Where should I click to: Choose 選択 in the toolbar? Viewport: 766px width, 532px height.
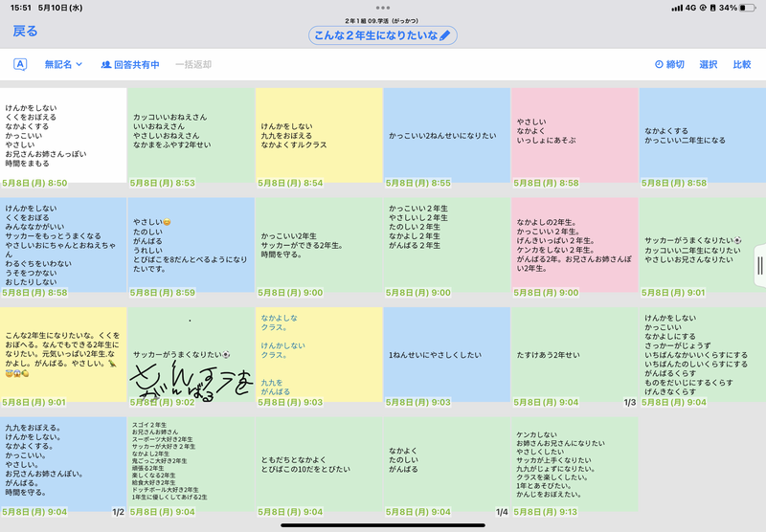[x=709, y=64]
